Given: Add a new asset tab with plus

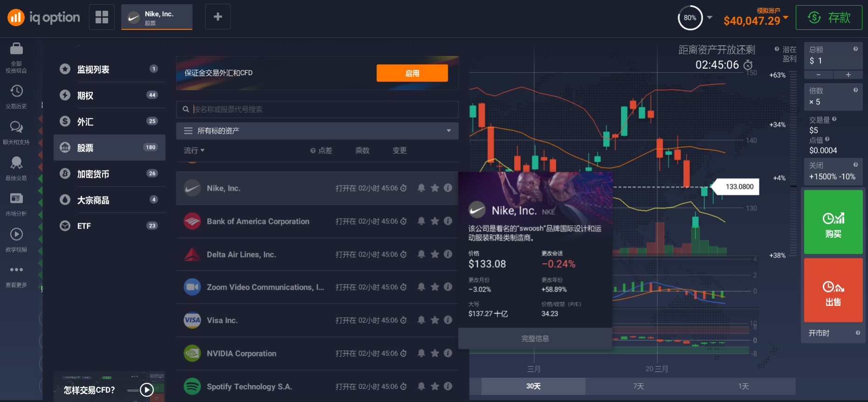Looking at the screenshot, I should click(x=218, y=17).
